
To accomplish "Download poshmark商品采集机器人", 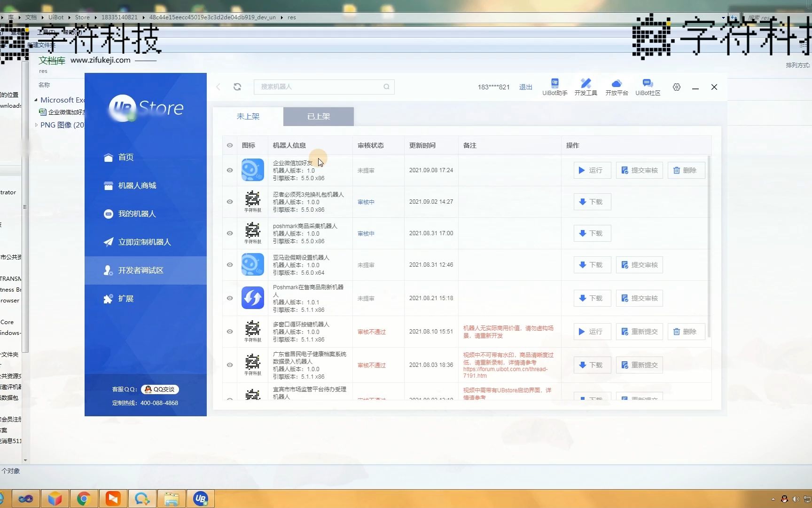I will pyautogui.click(x=592, y=233).
